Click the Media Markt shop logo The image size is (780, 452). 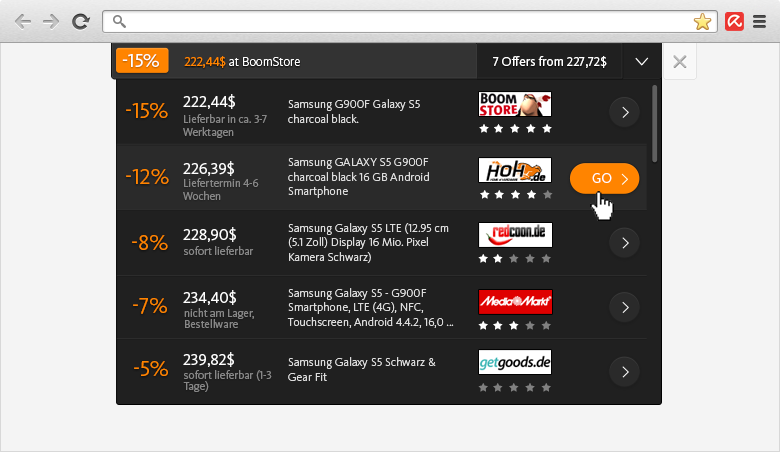tap(515, 302)
